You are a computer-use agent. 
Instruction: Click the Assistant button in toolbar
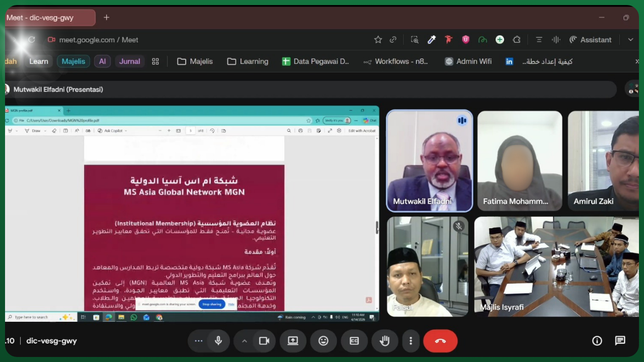pyautogui.click(x=591, y=40)
